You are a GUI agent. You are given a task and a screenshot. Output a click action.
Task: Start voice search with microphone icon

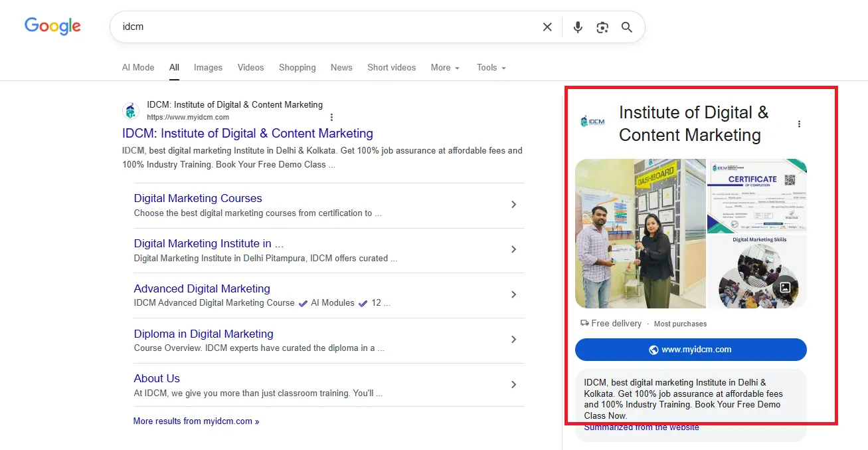click(578, 27)
